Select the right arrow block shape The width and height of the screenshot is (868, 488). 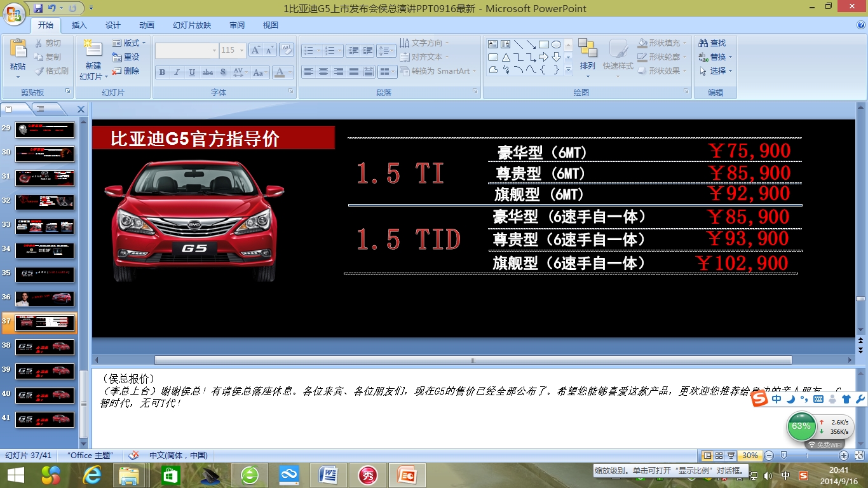[x=544, y=57]
